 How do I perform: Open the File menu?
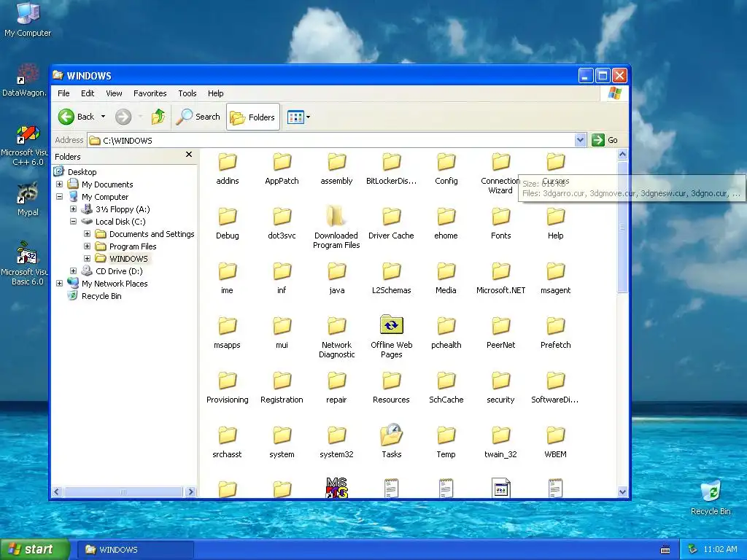coord(63,93)
